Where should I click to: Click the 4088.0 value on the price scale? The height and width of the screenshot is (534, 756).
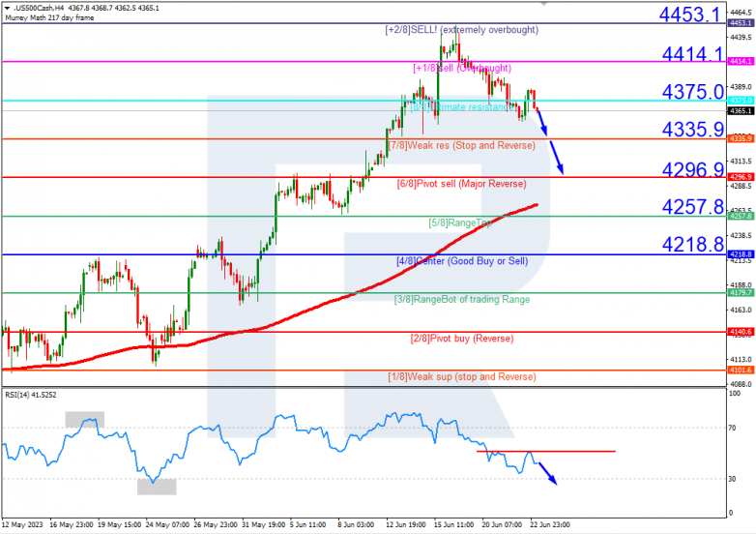(741, 384)
